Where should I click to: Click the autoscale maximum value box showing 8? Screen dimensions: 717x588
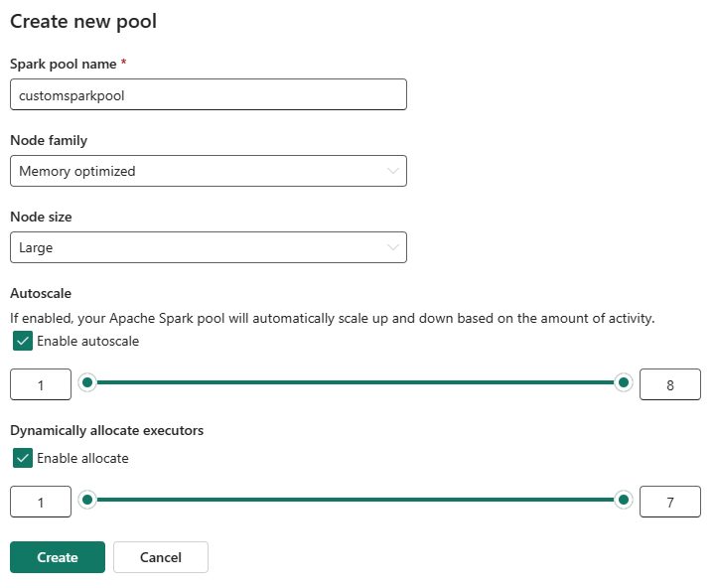(x=670, y=384)
